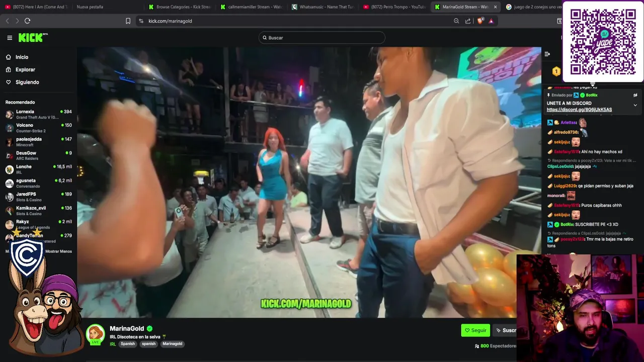Open Lornexia recommended channel
Viewport: 644px width, 362px height.
click(39, 114)
